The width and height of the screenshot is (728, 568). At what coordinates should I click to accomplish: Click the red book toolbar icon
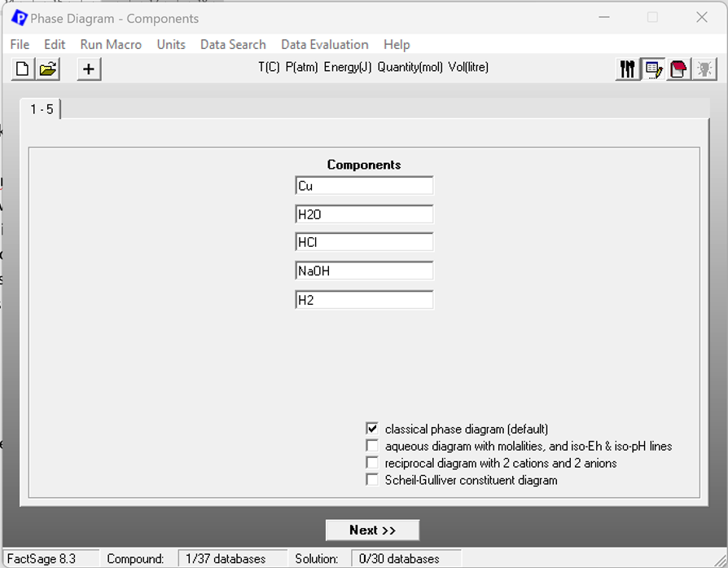678,69
